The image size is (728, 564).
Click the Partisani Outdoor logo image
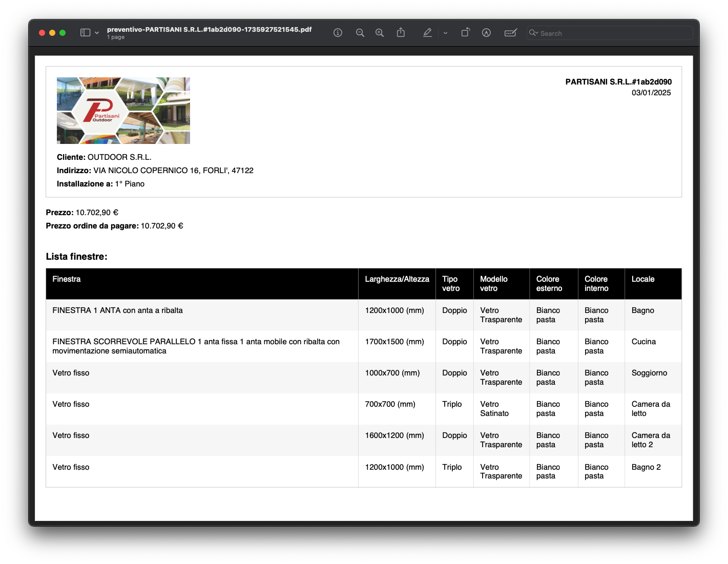coord(123,111)
